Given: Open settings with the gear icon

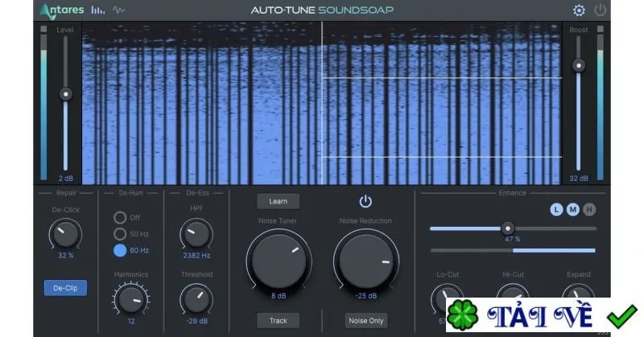Looking at the screenshot, I should (579, 10).
